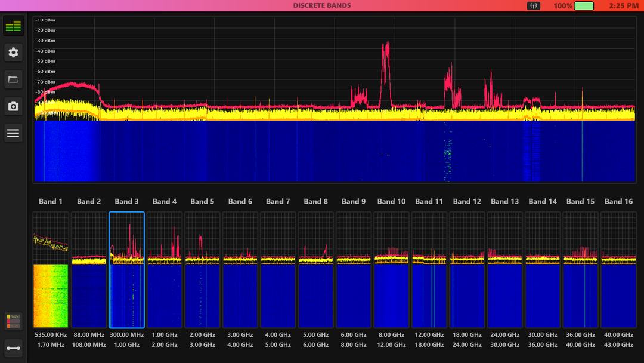Take a screenshot with the camera icon

(x=13, y=107)
